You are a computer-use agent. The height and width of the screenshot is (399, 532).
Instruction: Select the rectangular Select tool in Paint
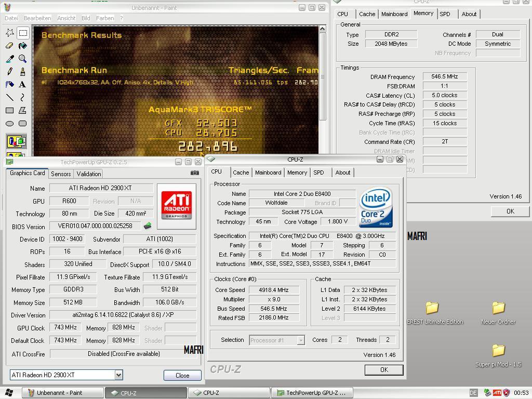pos(23,33)
